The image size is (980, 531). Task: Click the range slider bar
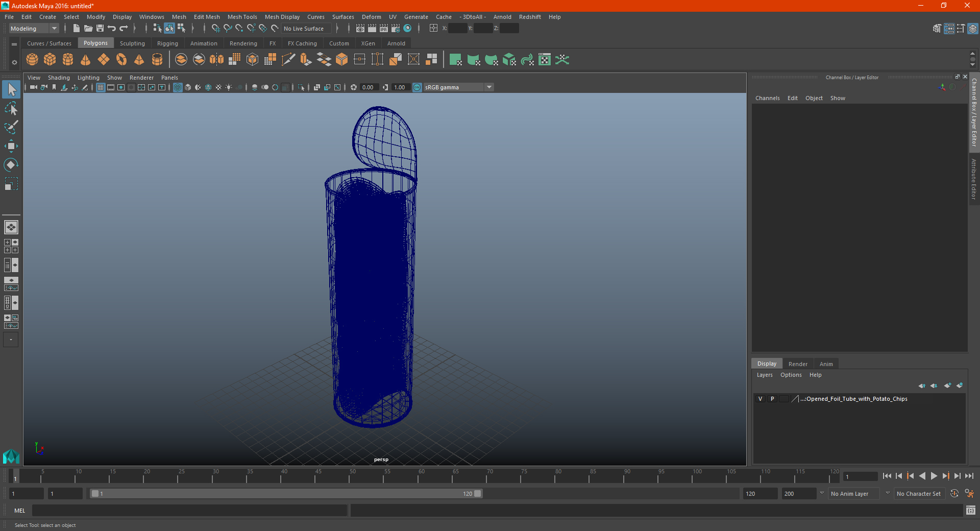(286, 494)
